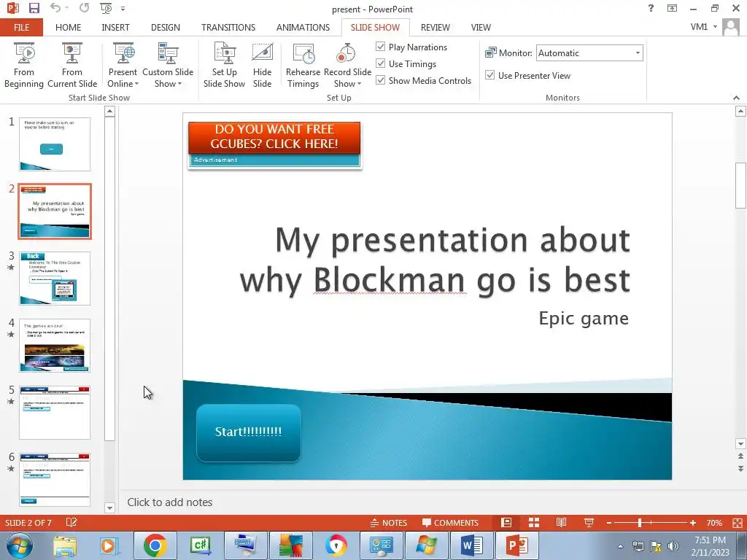Switch to the DESIGN tab
The image size is (747, 560).
point(166,27)
